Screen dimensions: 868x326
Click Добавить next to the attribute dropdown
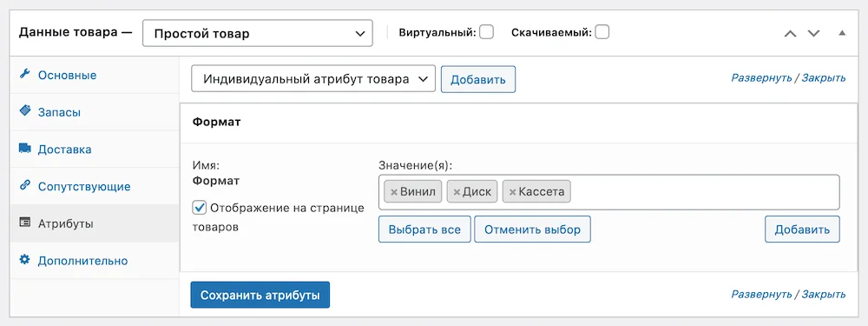pyautogui.click(x=477, y=79)
